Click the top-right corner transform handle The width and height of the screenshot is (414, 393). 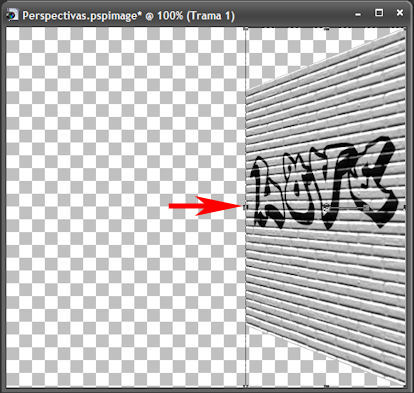405,29
